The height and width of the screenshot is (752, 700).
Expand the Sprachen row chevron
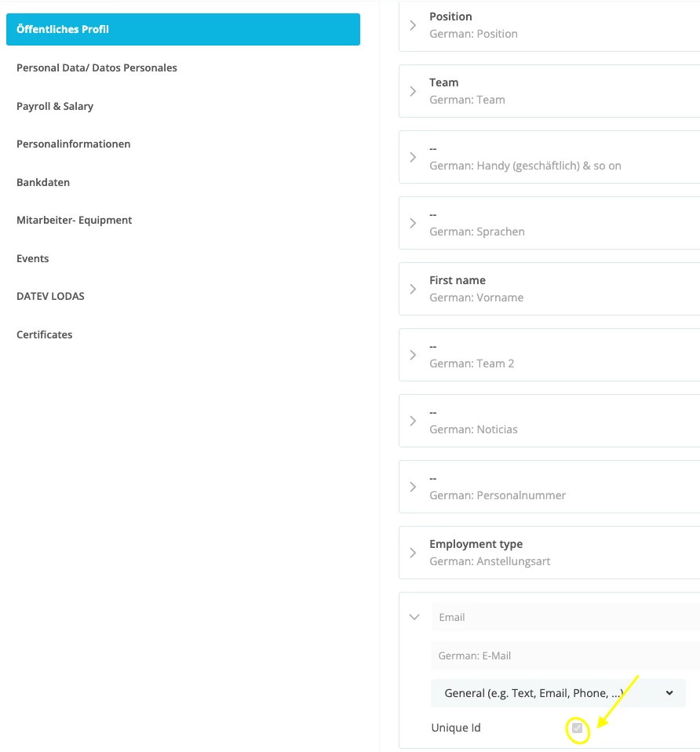click(413, 223)
